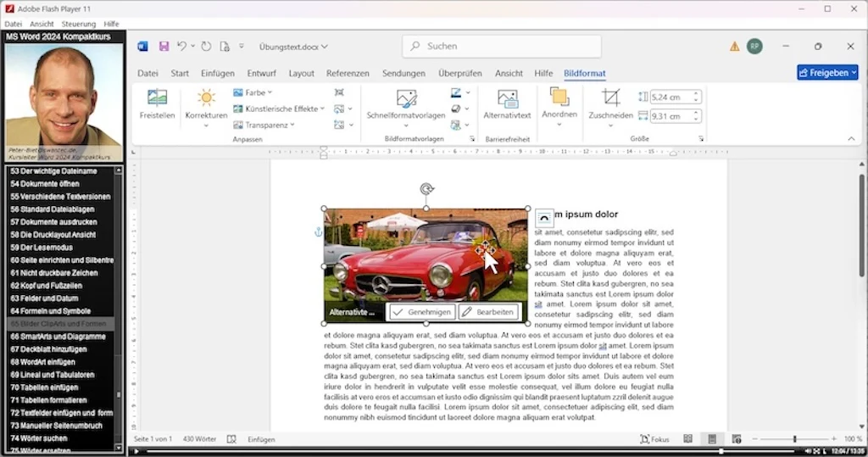Click the video progress bar in the Flash player
Image resolution: width=868 pixels, height=457 pixels.
pos(470,451)
